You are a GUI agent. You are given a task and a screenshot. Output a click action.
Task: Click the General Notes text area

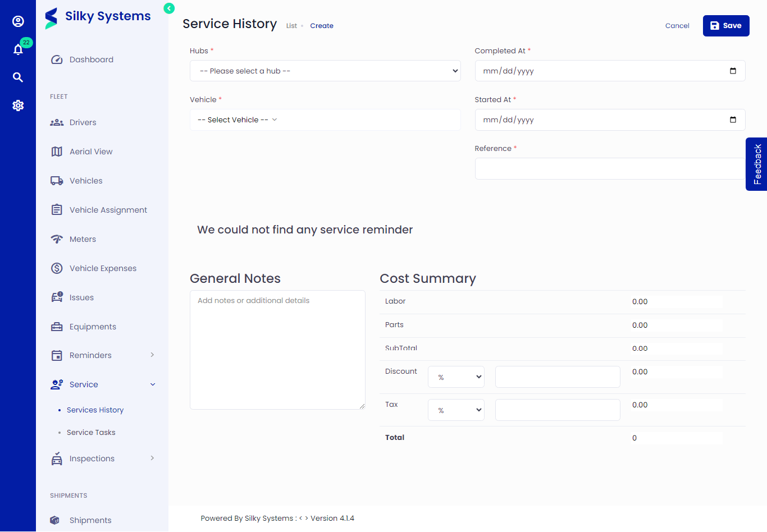coord(277,348)
